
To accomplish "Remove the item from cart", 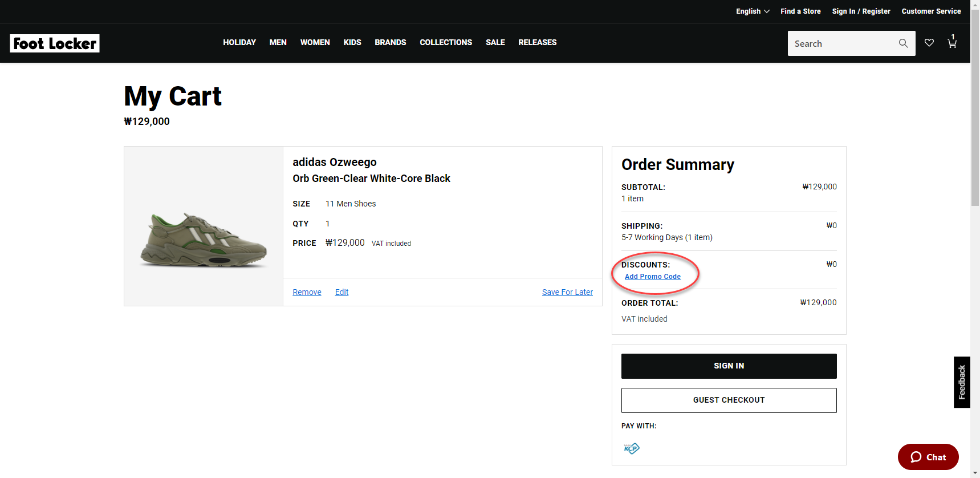I will (x=307, y=292).
